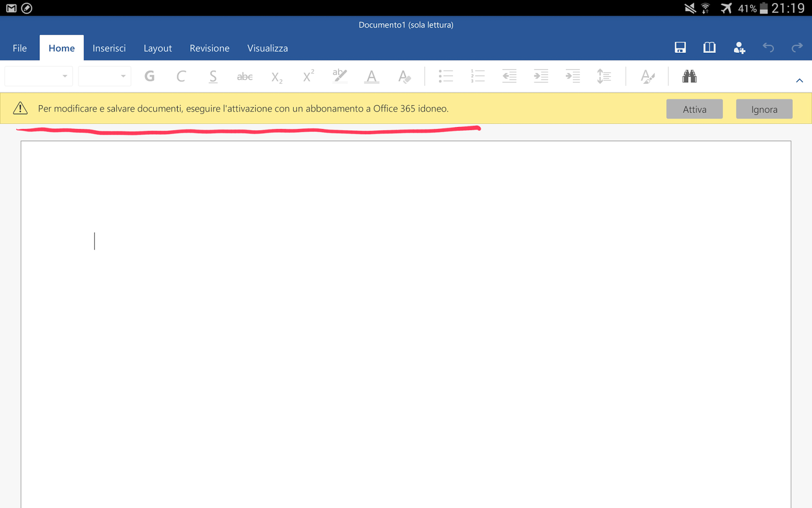This screenshot has height=508, width=812.
Task: Collapse the ribbon with the chevron
Action: [x=800, y=80]
